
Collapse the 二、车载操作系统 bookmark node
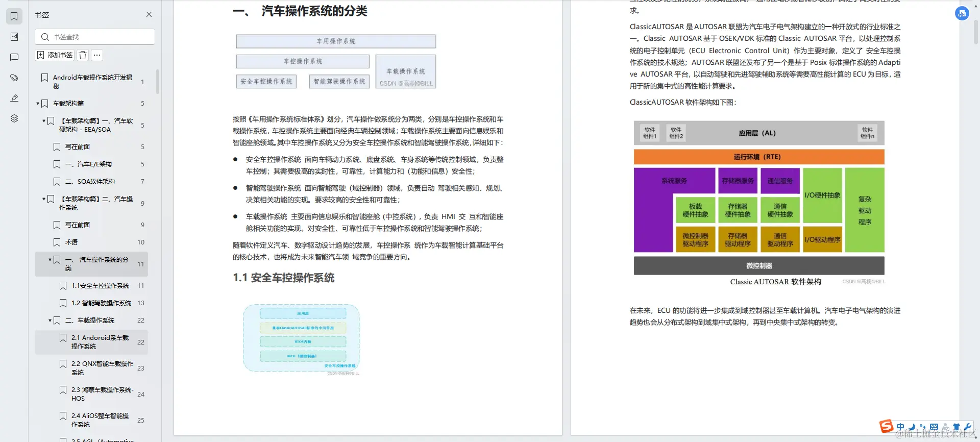click(50, 321)
